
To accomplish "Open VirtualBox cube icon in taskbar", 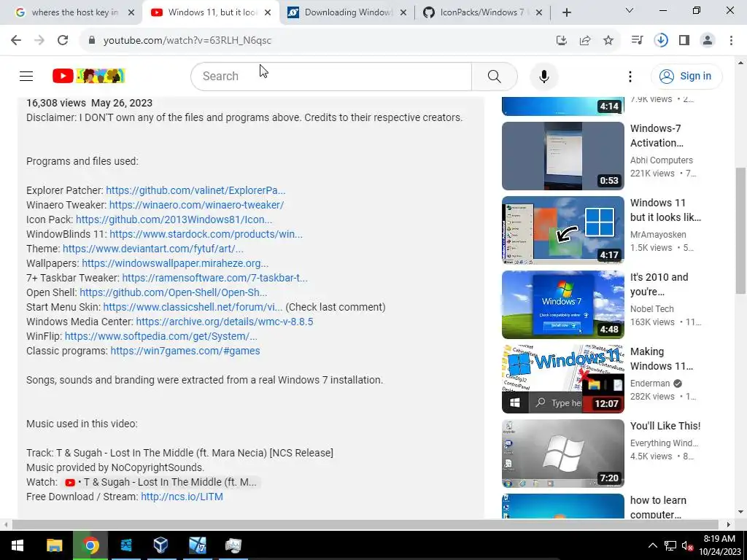I will pos(161,545).
